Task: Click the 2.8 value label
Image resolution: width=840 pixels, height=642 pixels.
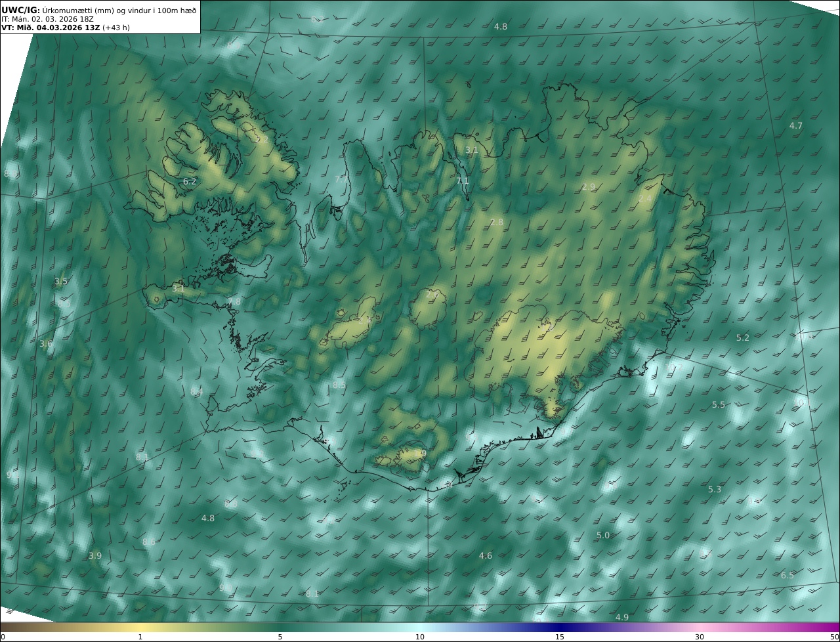Action: point(497,223)
